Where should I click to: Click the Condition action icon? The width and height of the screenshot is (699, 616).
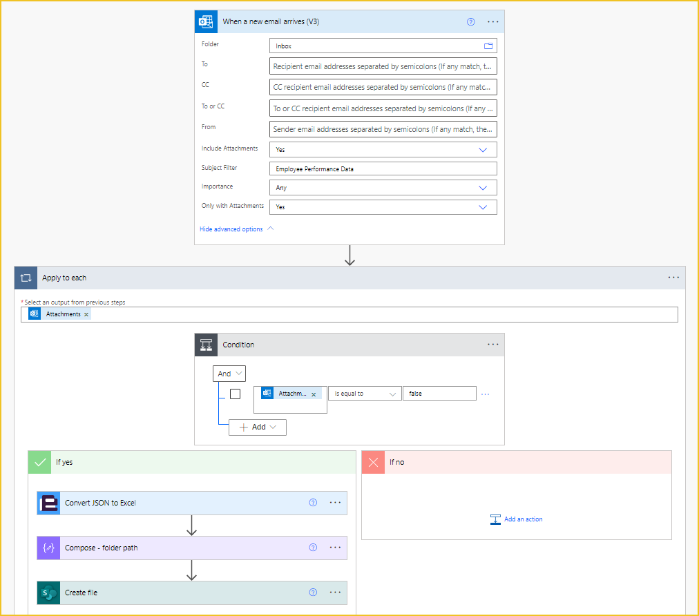(206, 345)
